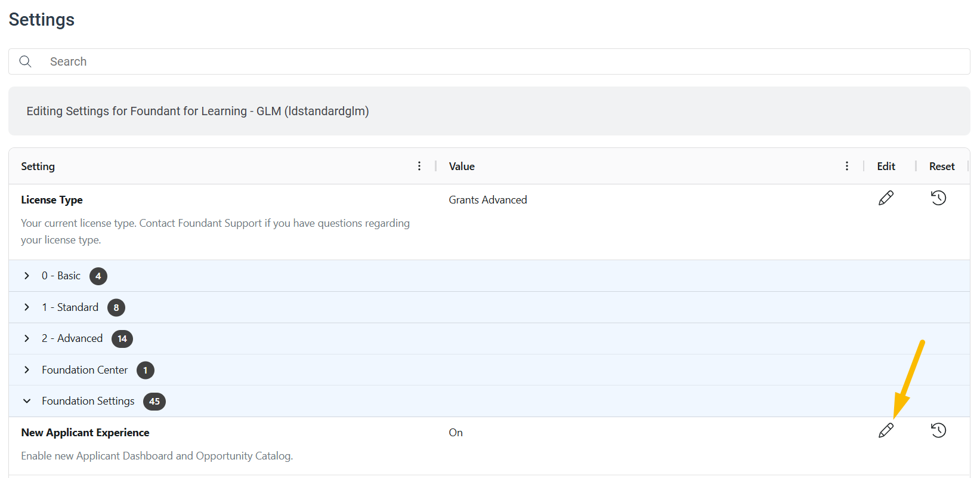This screenshot has height=478, width=980.
Task: Open the Setting column options menu
Action: click(419, 166)
